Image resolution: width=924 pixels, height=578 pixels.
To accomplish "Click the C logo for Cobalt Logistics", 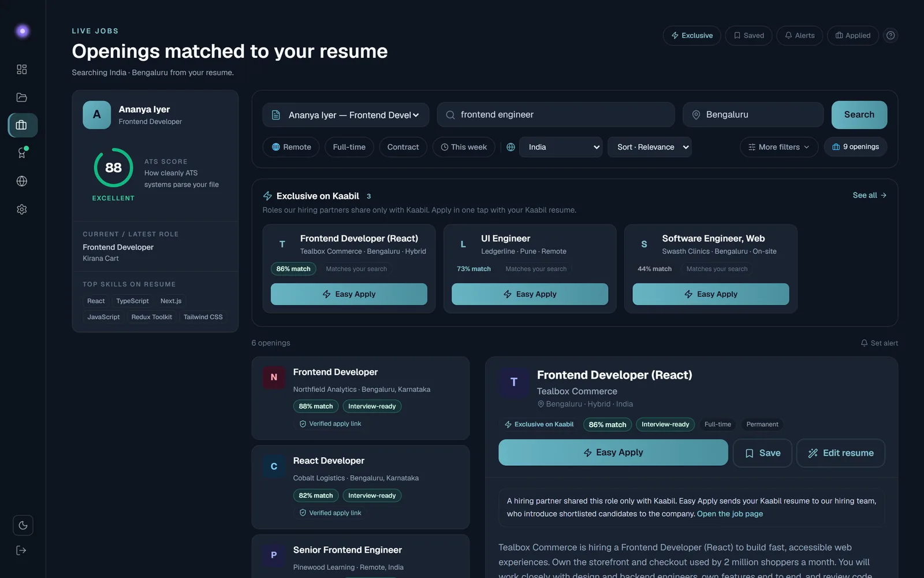I will click(x=274, y=466).
